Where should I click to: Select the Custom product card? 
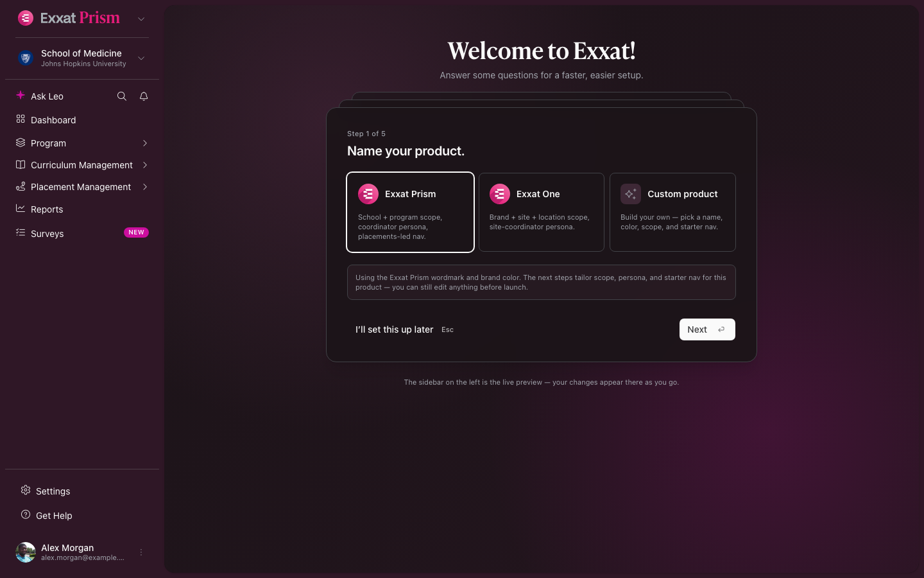[672, 212]
